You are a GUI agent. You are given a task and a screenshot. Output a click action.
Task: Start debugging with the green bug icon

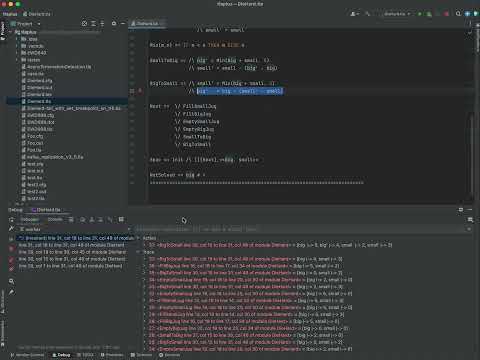[x=429, y=14]
